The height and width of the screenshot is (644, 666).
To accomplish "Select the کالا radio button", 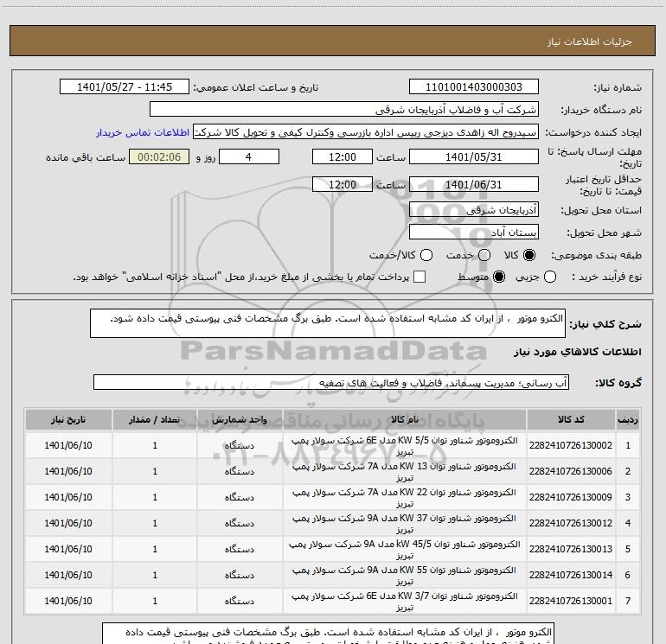I will (529, 255).
